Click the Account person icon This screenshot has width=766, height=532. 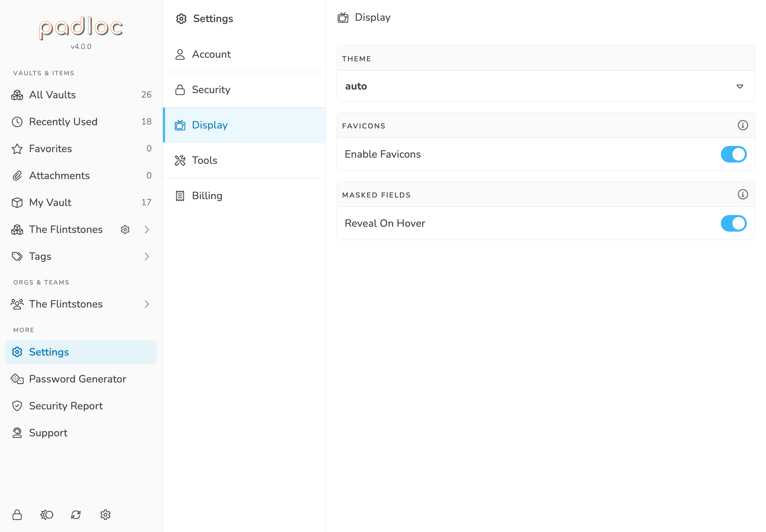coord(180,54)
